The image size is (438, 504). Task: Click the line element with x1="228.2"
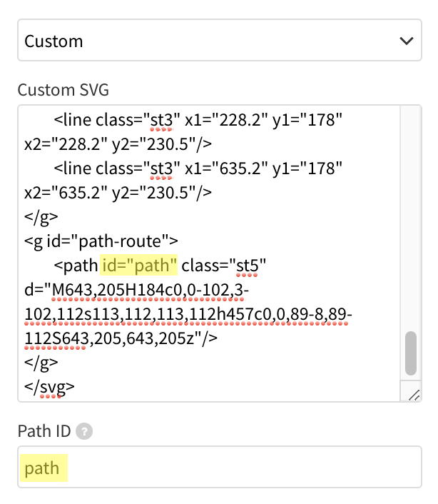click(x=200, y=120)
